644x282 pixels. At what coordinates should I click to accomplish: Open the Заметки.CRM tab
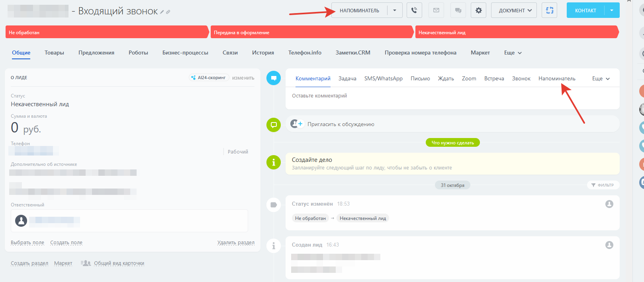coord(353,53)
